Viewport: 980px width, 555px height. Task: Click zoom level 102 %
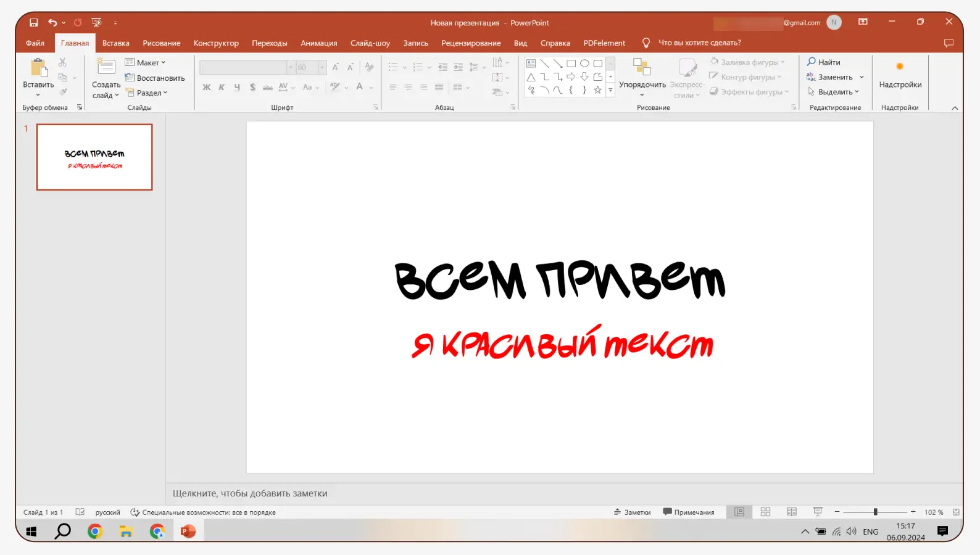[x=934, y=512]
